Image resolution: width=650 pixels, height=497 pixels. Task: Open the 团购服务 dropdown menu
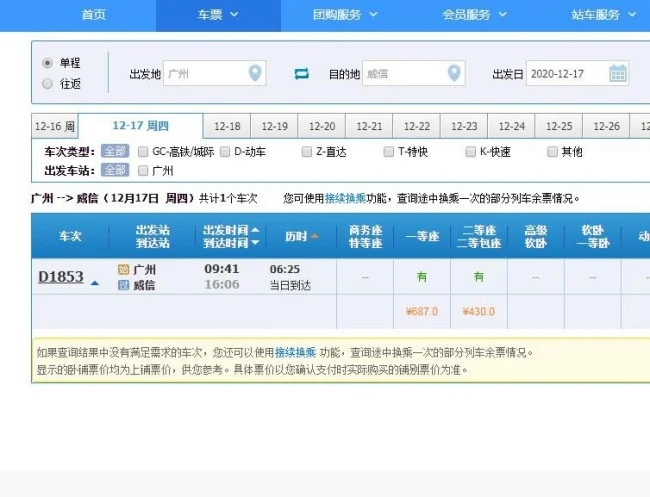point(345,15)
